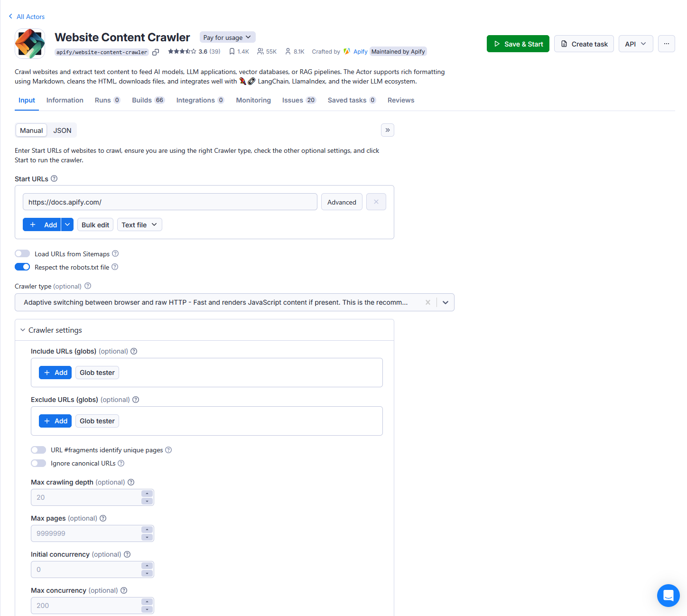The width and height of the screenshot is (687, 616).
Task: Open the ellipsis more options menu
Action: coord(666,44)
